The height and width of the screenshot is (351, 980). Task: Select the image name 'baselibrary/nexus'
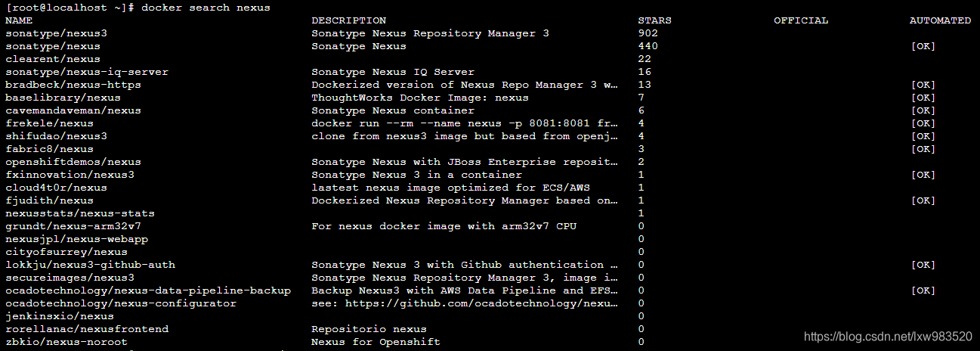63,98
